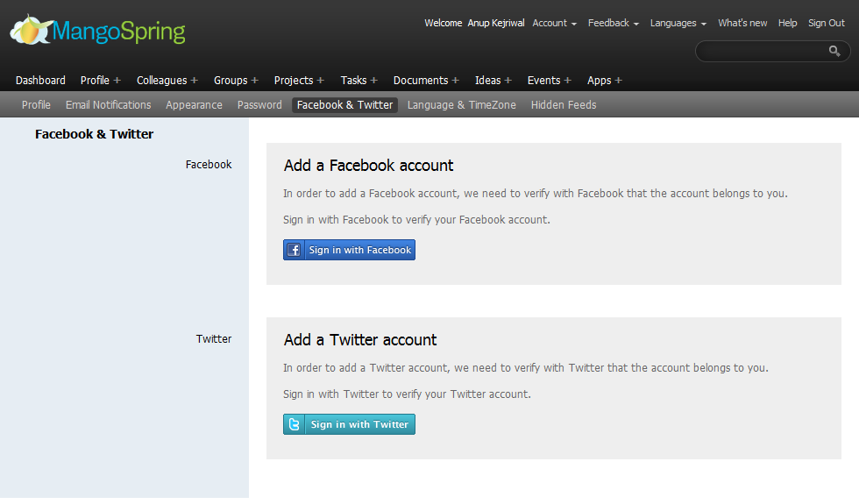Click the plus icon next to Profile
Screen dimensions: 859x504
click(117, 81)
